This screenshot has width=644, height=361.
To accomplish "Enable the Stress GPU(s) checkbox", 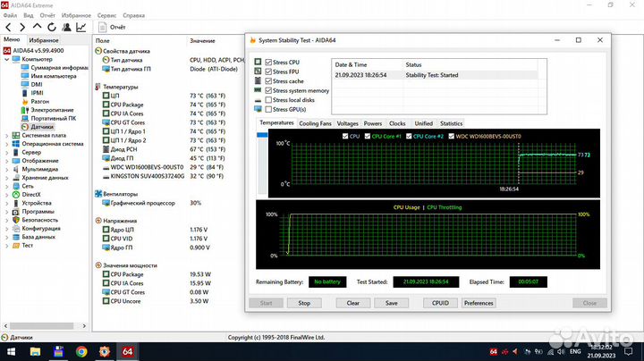I will 268,109.
